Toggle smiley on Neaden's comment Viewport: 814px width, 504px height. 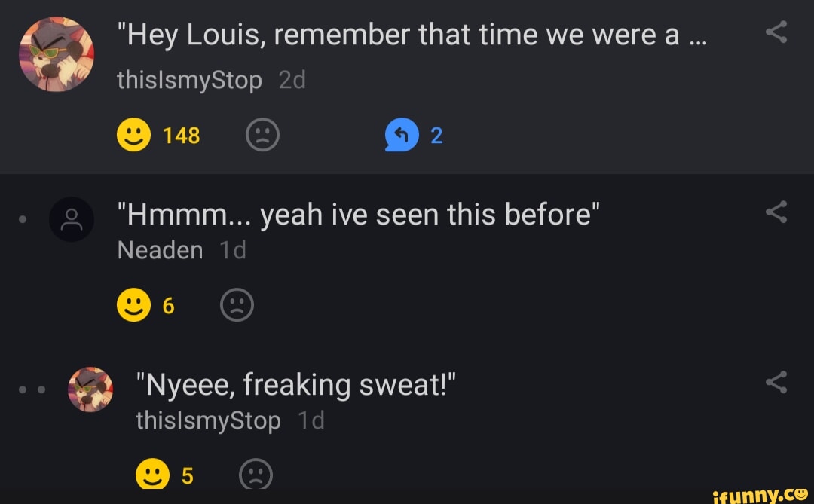pyautogui.click(x=134, y=306)
